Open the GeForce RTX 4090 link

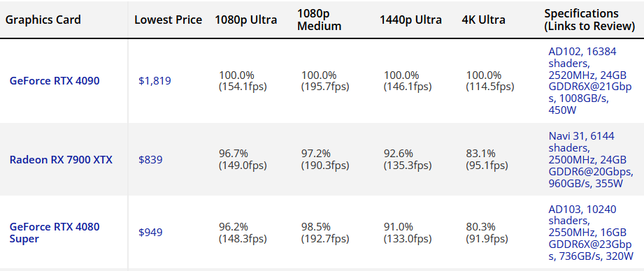pos(55,81)
